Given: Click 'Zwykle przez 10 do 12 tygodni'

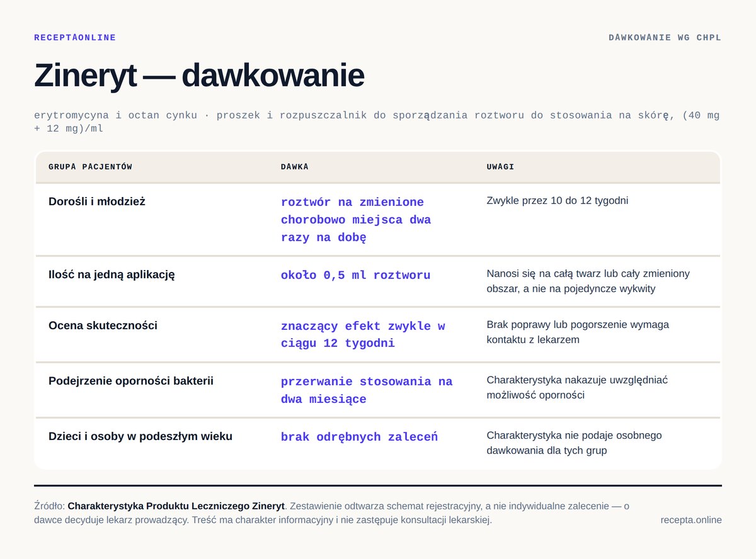Looking at the screenshot, I should (x=558, y=201).
